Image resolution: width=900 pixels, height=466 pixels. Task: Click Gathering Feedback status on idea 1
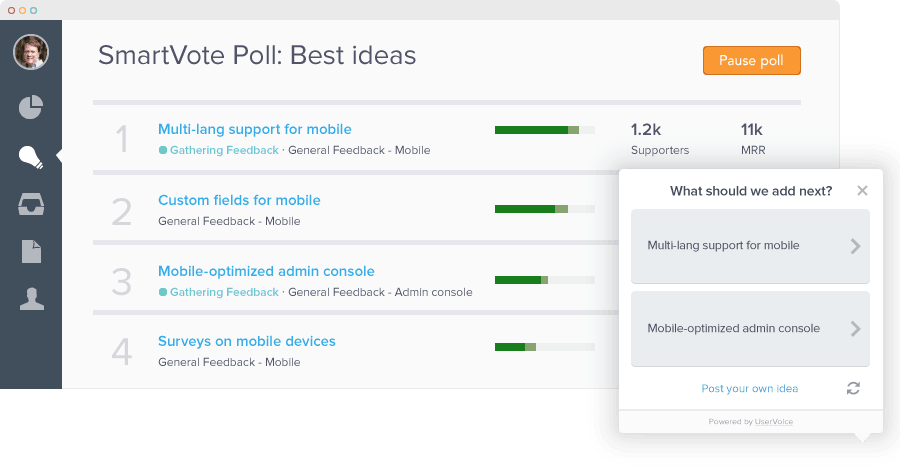tap(224, 150)
